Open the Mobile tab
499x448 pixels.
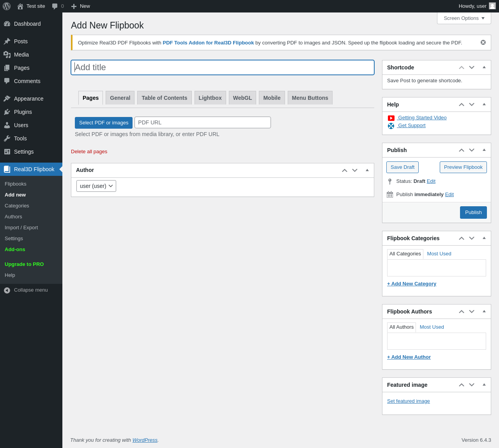point(272,98)
